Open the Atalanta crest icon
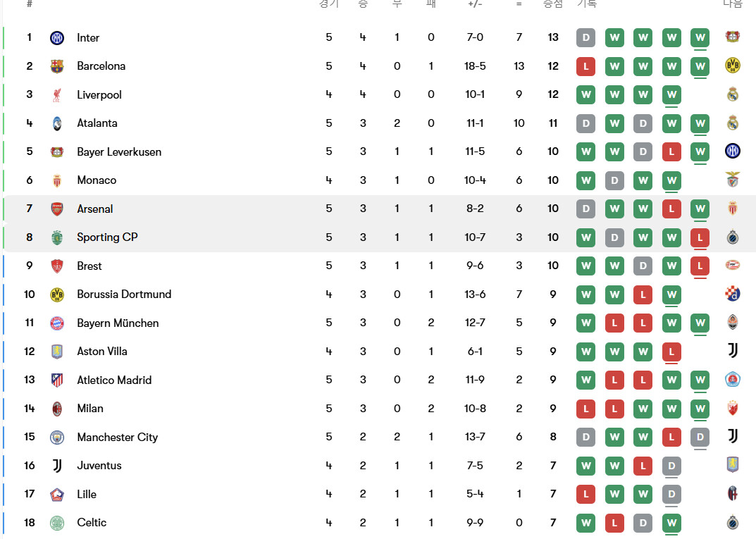Screen dimensions: 756x539 57,123
